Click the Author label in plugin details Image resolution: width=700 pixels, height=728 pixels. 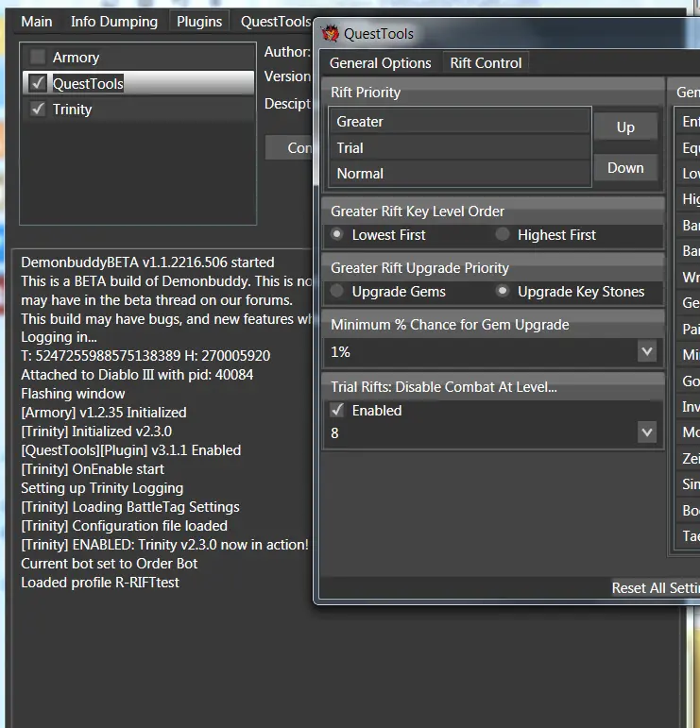pos(287,52)
